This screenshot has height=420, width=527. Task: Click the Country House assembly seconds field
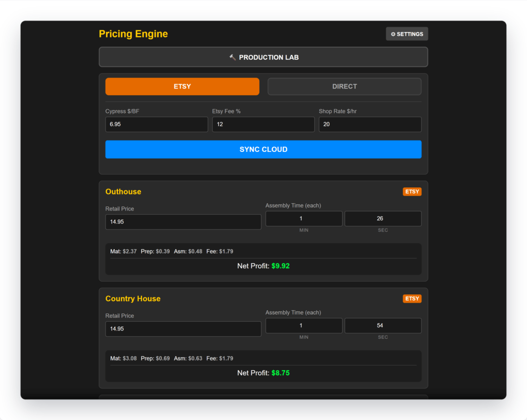(x=383, y=325)
